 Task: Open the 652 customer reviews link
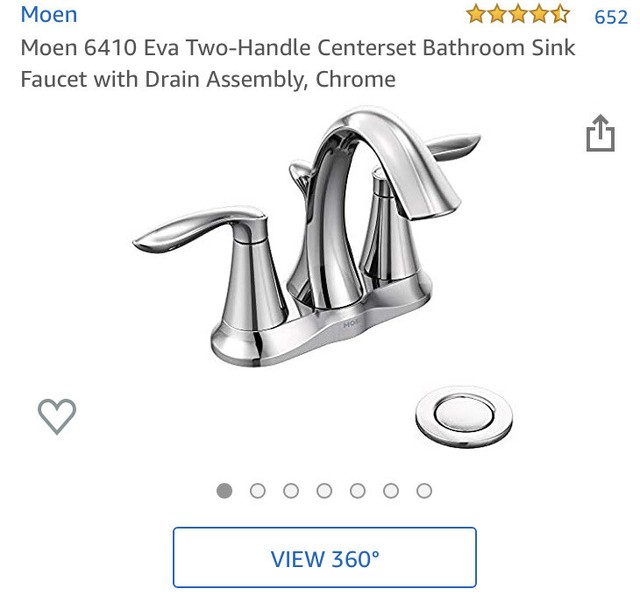tap(611, 17)
